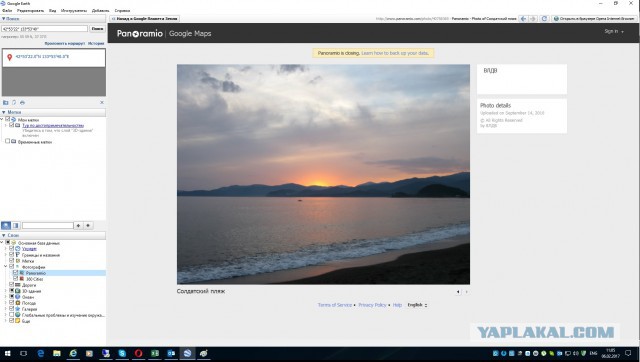This screenshot has height=362, width=640.
Task: Open the Add menu
Action: pyautogui.click(x=100, y=11)
